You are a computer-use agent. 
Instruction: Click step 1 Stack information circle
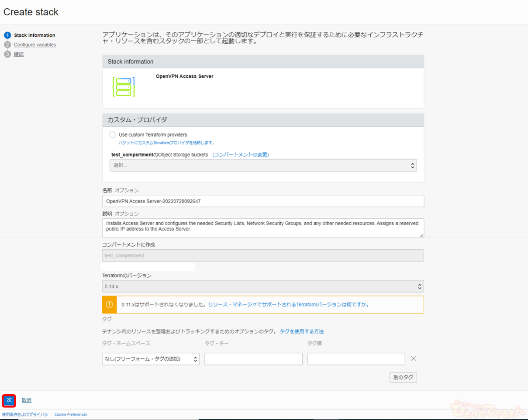(x=7, y=35)
